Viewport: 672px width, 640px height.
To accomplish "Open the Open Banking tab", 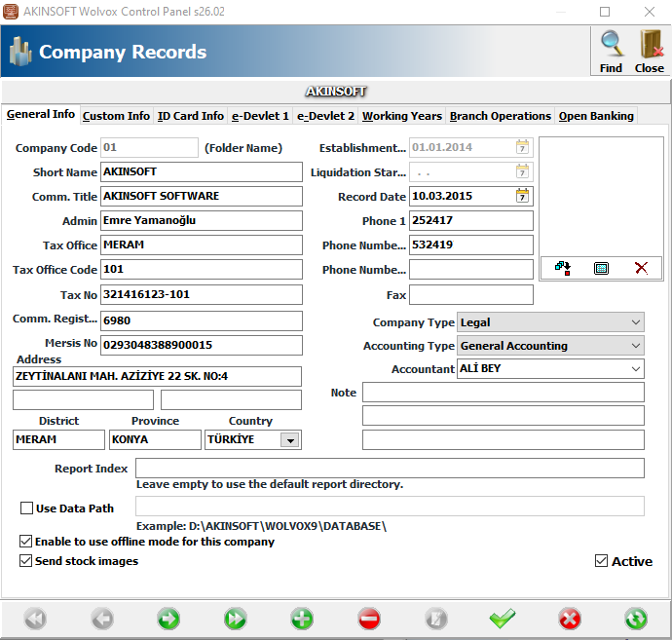I will pyautogui.click(x=596, y=116).
